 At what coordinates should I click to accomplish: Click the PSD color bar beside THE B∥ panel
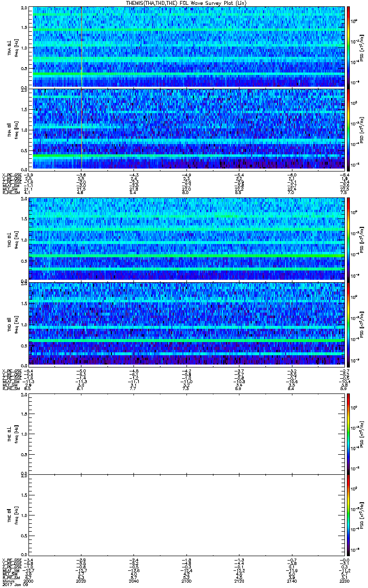(x=348, y=515)
